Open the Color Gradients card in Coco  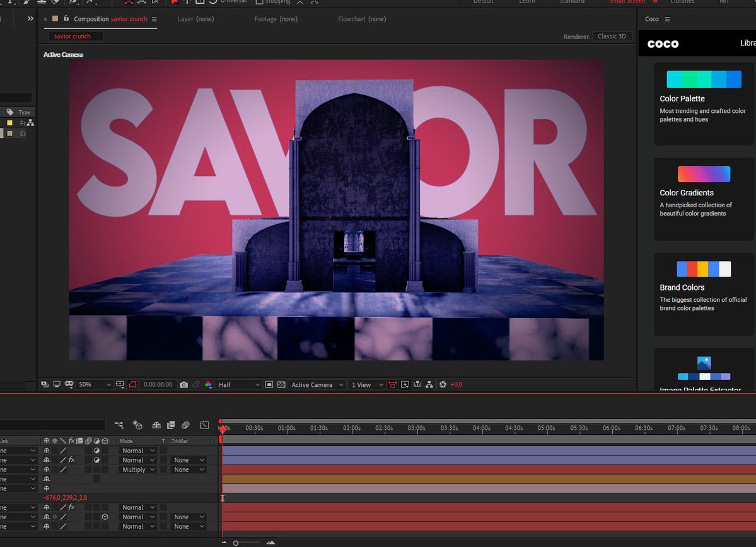pos(704,199)
